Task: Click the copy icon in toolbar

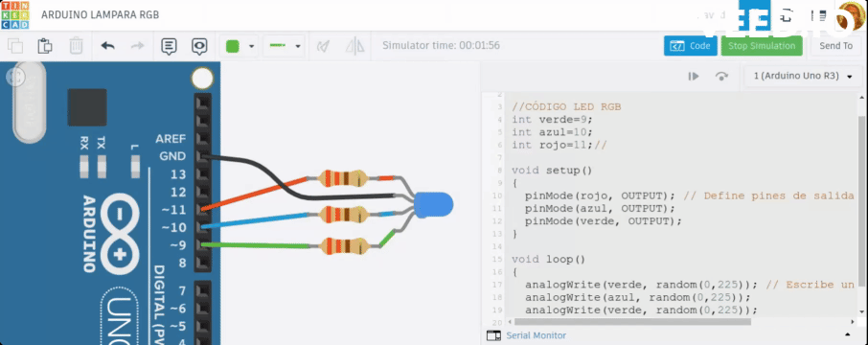Action: click(15, 46)
